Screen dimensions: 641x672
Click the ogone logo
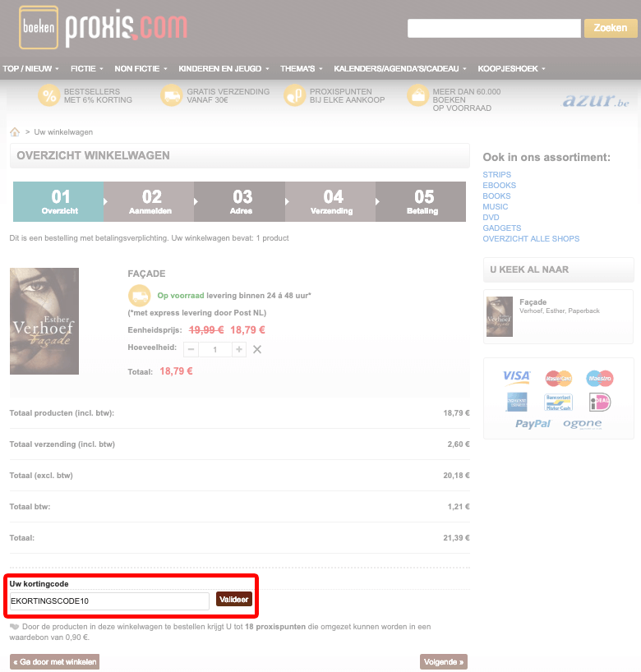click(x=583, y=424)
